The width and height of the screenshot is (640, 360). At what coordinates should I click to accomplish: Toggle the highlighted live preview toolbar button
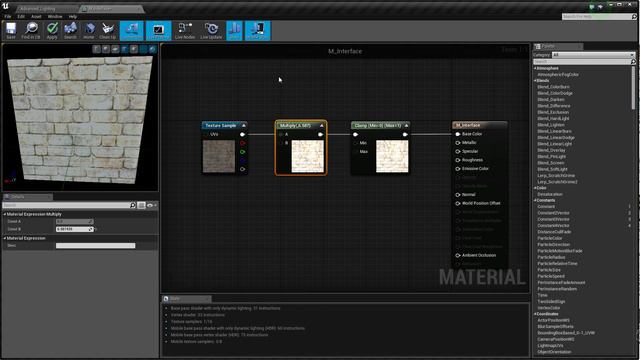158,31
